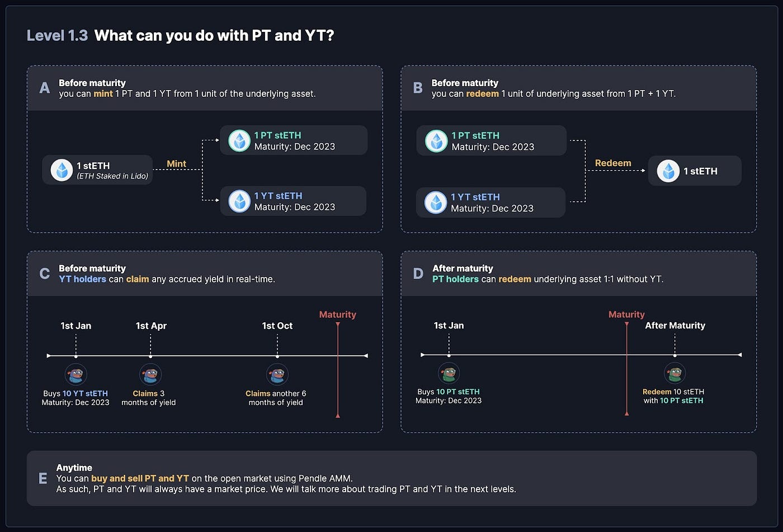Click the red Maturity marker in panel C
The image size is (783, 532).
click(338, 315)
